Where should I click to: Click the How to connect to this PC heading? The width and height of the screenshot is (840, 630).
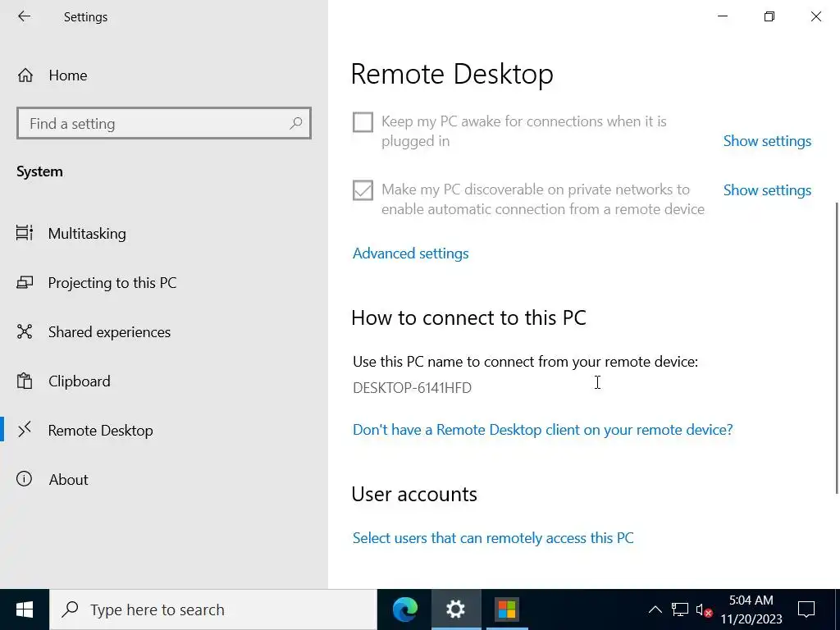coord(468,317)
